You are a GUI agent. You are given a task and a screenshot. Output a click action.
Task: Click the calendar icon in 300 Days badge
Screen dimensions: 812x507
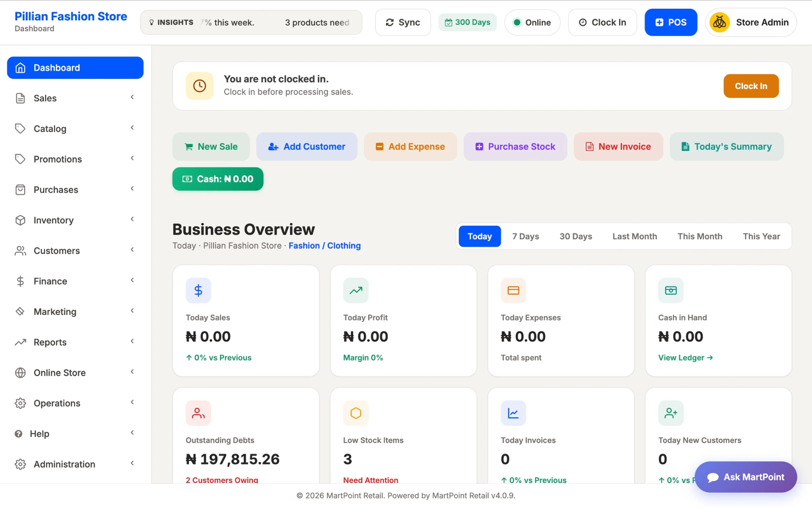coord(448,22)
